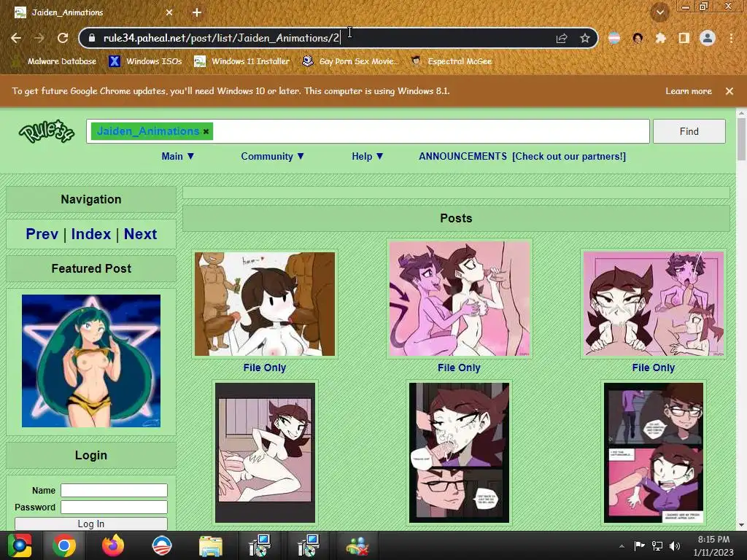Open the striped flag extension icon
Image resolution: width=747 pixels, height=560 pixels.
[x=614, y=38]
